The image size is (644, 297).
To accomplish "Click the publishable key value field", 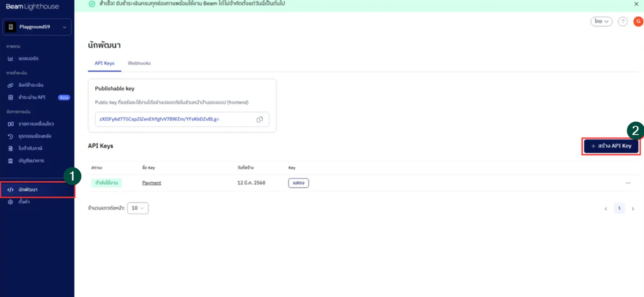I will pos(182,119).
